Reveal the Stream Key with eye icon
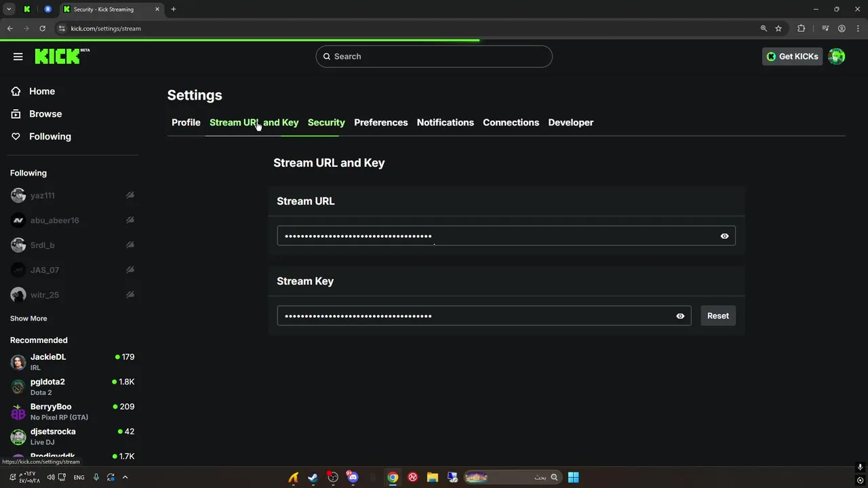Image resolution: width=868 pixels, height=488 pixels. pos(680,316)
